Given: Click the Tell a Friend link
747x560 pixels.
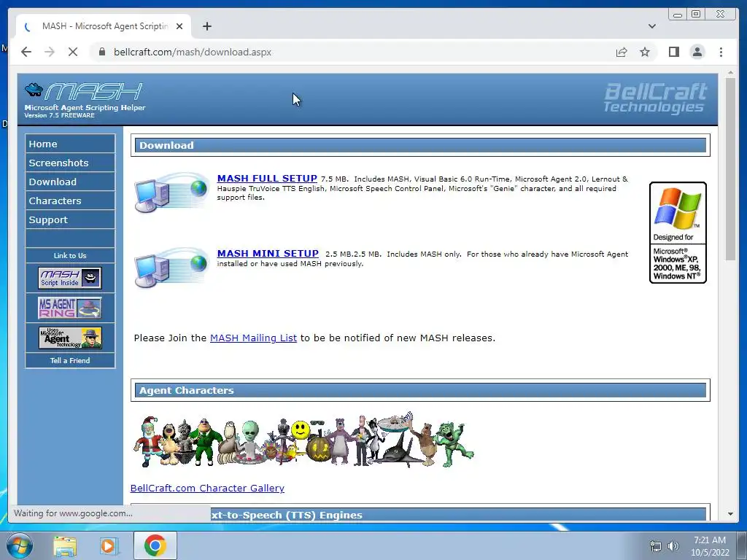Looking at the screenshot, I should coord(70,360).
